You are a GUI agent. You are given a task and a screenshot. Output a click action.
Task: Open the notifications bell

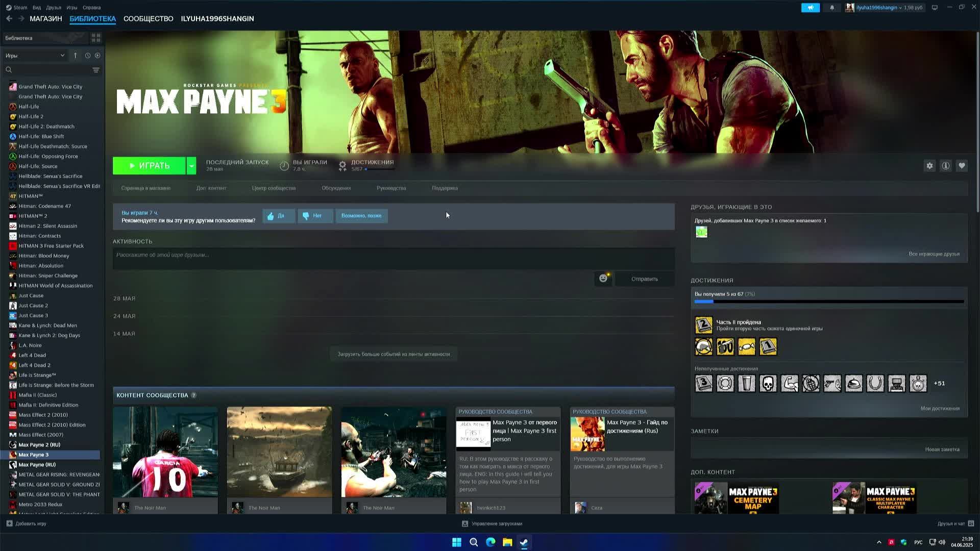tap(832, 8)
